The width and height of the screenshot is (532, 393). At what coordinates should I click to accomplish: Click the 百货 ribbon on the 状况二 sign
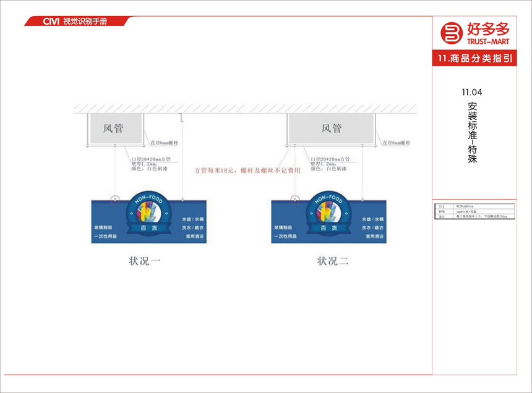[328, 228]
